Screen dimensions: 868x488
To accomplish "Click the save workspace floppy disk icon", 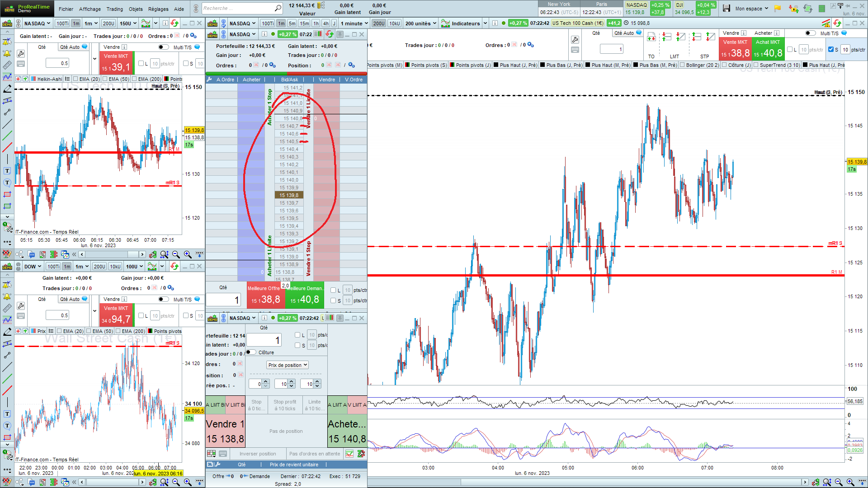I will (726, 8).
